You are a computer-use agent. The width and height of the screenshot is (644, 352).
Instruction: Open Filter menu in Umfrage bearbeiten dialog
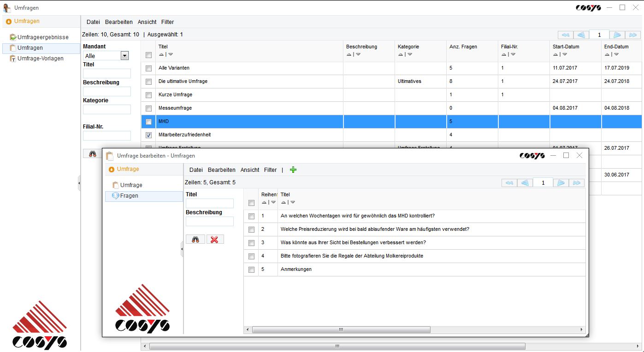[270, 170]
